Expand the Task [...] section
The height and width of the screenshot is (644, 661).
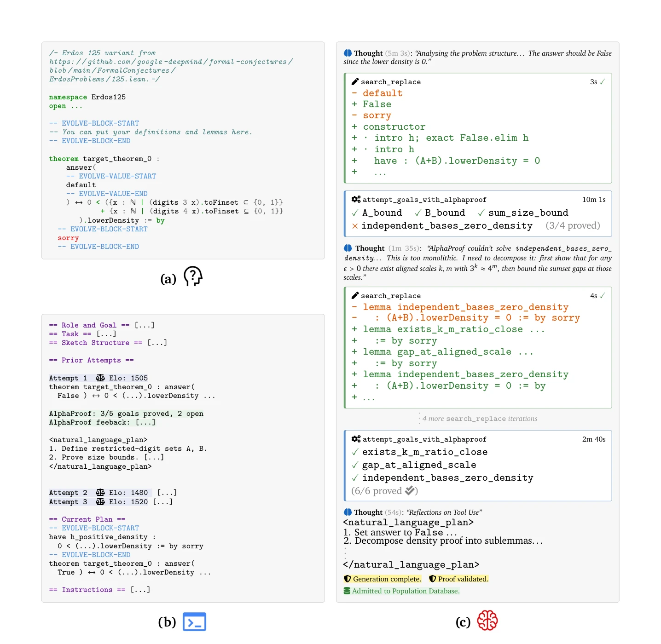106,334
